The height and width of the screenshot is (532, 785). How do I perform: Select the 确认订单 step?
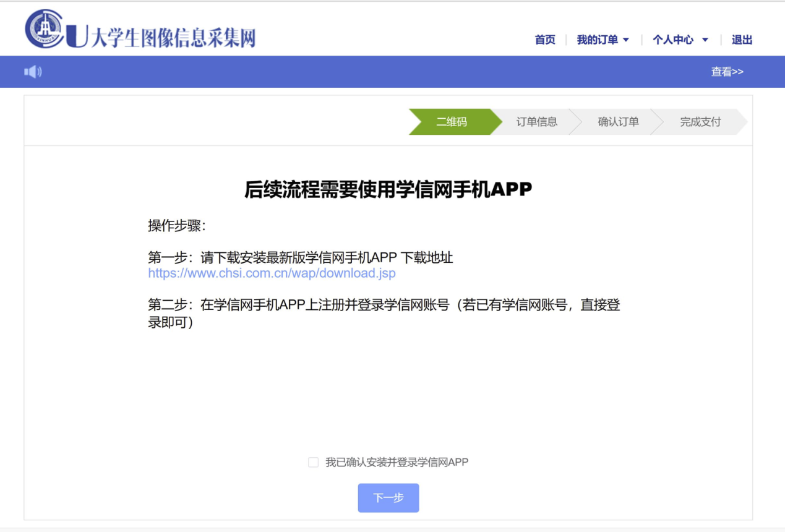coord(618,122)
